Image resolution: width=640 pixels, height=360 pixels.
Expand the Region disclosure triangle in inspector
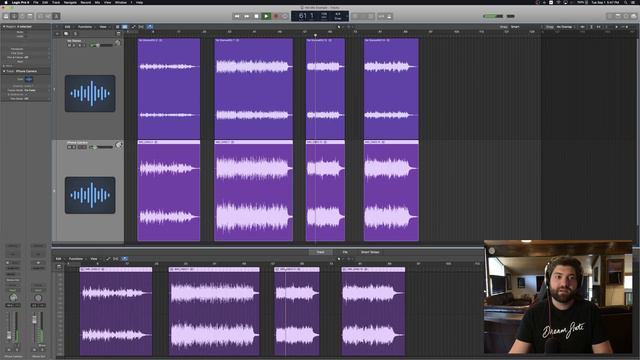tap(4, 27)
